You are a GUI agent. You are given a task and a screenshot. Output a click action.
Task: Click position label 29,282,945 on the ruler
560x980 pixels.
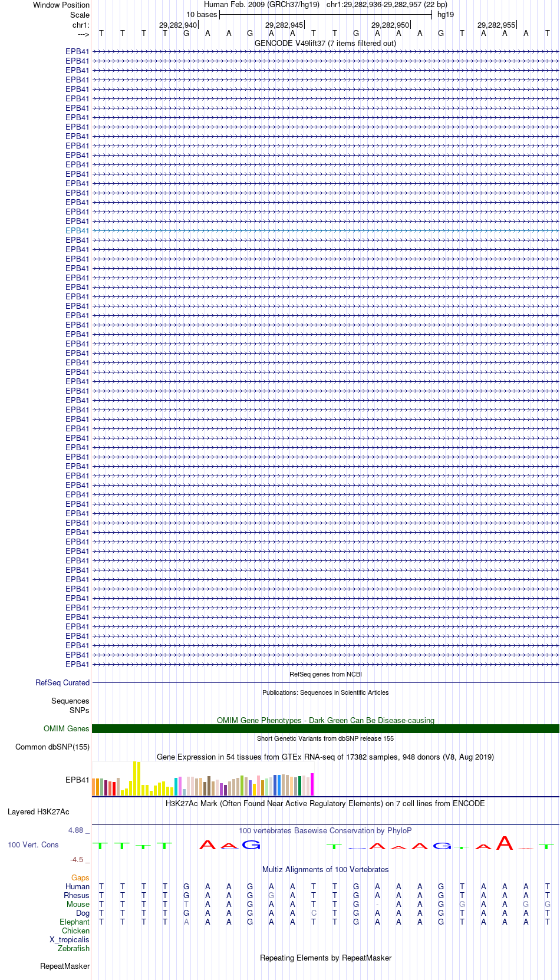click(x=284, y=25)
